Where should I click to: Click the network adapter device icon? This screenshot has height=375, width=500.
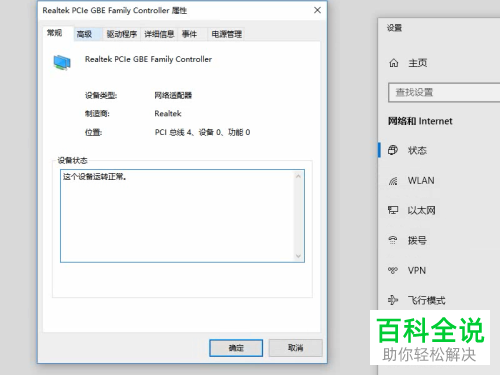tap(62, 62)
